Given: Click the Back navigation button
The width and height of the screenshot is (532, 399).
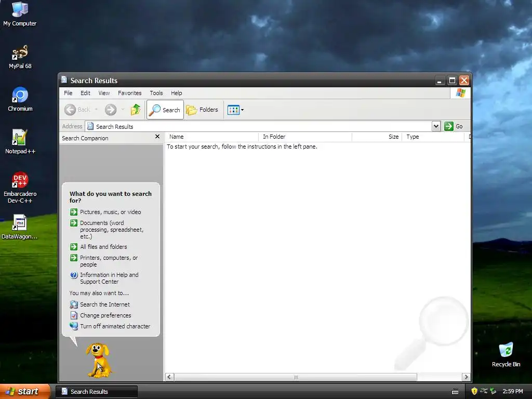Looking at the screenshot, I should coord(77,110).
